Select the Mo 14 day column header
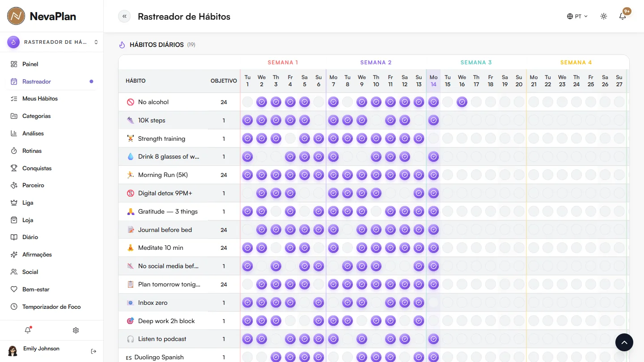This screenshot has width=644, height=362. [433, 81]
